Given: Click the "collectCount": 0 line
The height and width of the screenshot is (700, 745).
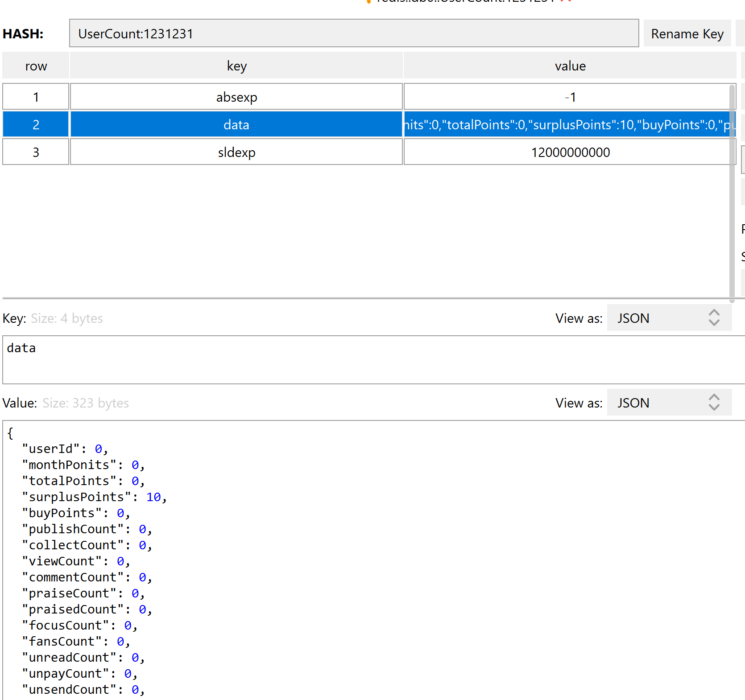Looking at the screenshot, I should tap(87, 545).
